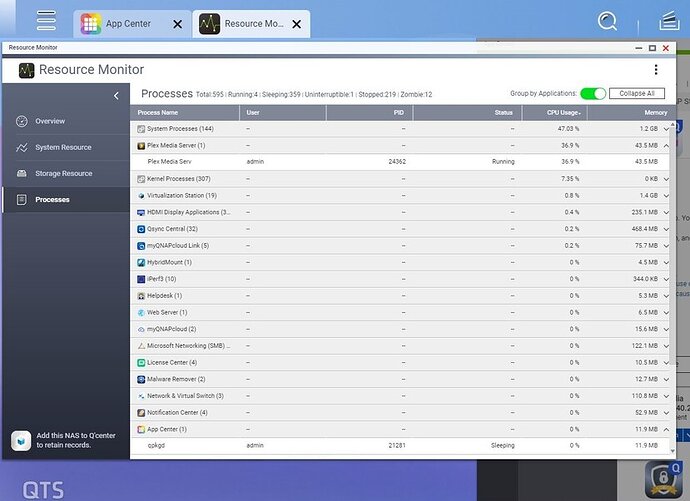Sort by the CPU Usage column
This screenshot has height=501, width=690.
[x=554, y=113]
